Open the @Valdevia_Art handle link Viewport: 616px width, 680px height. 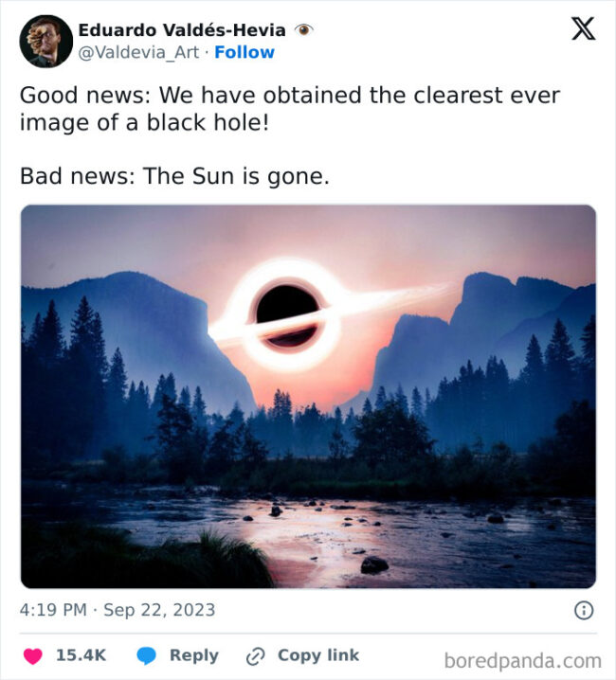pyautogui.click(x=138, y=52)
